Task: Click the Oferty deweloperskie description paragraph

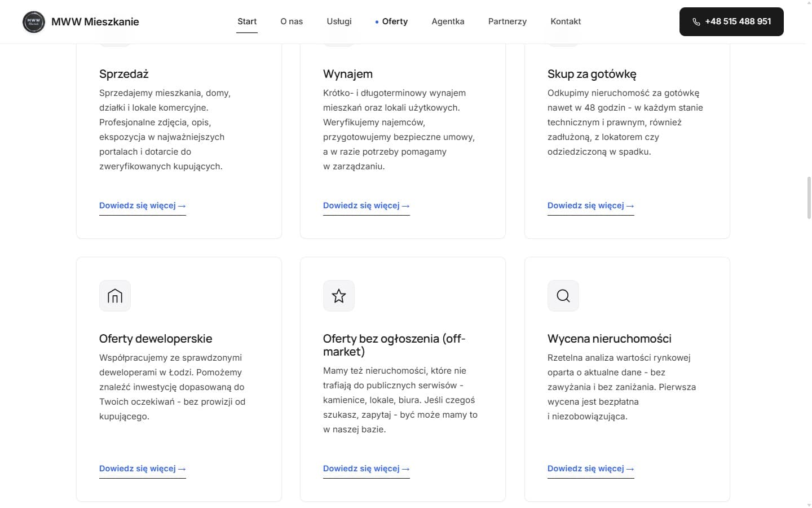Action: [x=173, y=387]
